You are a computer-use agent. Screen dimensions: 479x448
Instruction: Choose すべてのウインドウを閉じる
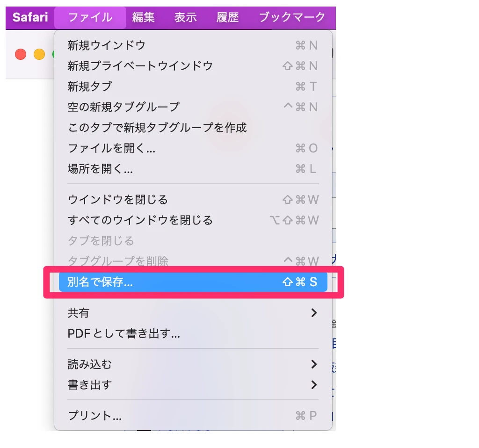193,220
